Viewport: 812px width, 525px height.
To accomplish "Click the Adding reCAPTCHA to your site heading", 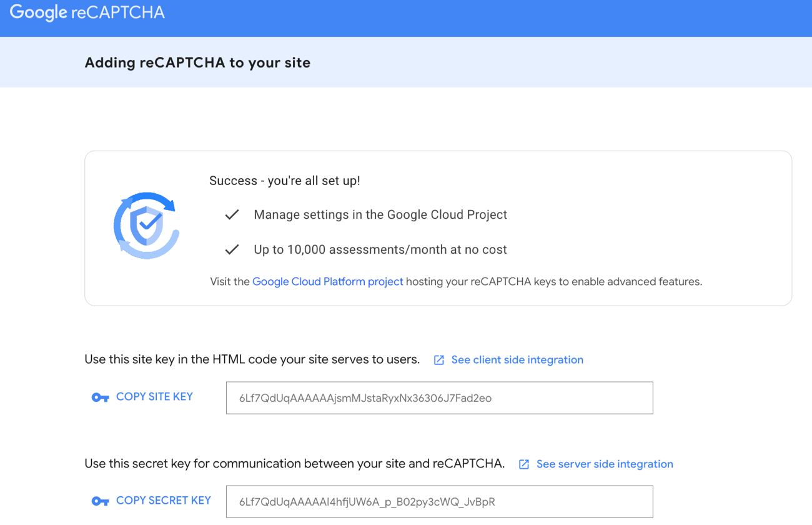I will 197,62.
